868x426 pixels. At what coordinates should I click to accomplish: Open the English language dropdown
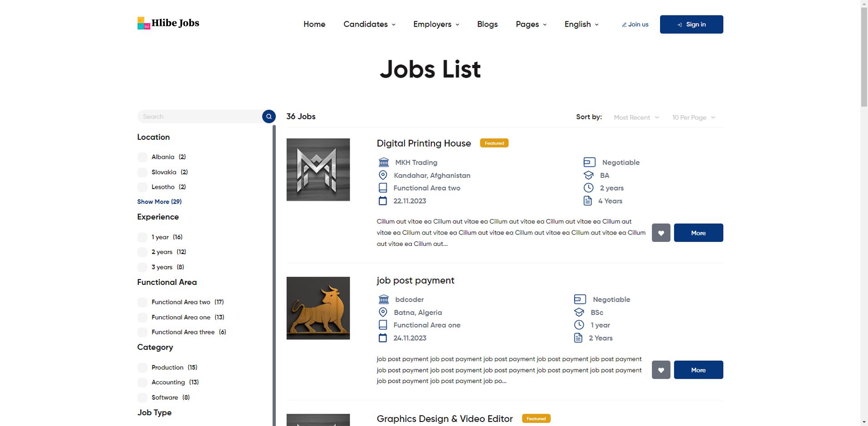click(x=581, y=24)
